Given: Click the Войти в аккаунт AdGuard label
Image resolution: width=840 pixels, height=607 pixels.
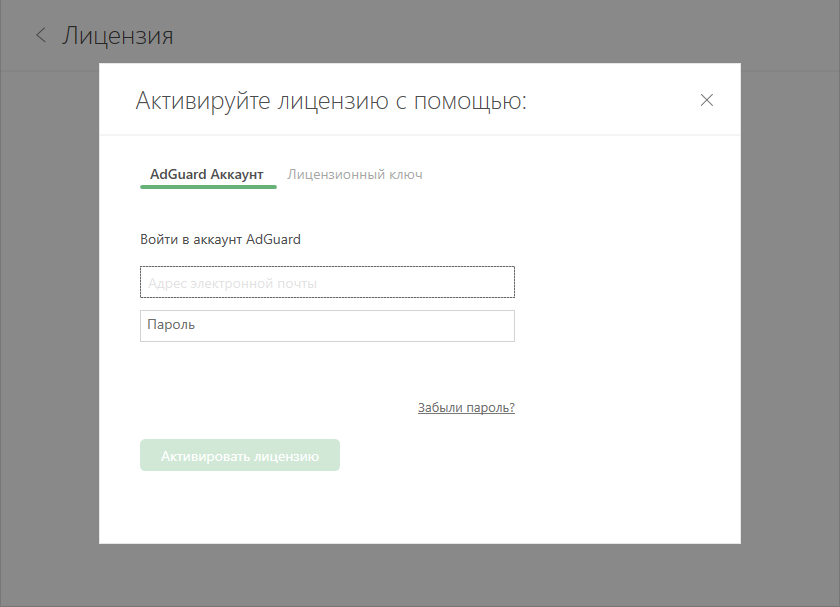Looking at the screenshot, I should [220, 239].
